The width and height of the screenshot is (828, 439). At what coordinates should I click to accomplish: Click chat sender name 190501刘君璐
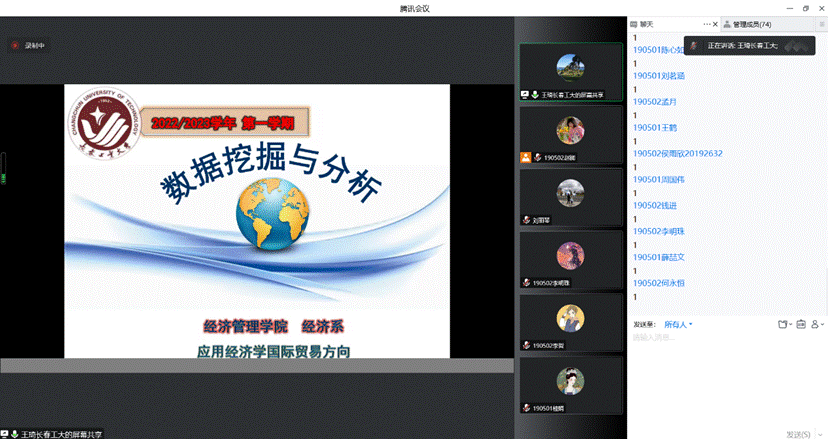659,75
